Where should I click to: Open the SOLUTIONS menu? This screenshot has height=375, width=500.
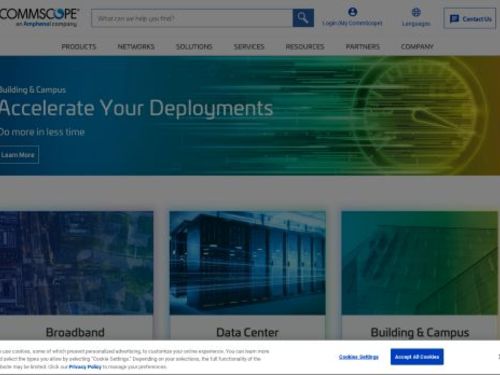coord(194,47)
